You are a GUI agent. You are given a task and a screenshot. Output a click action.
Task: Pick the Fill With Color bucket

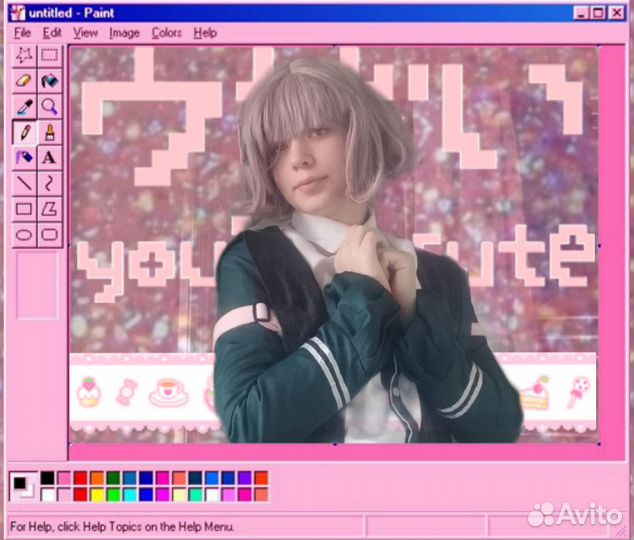click(x=49, y=81)
